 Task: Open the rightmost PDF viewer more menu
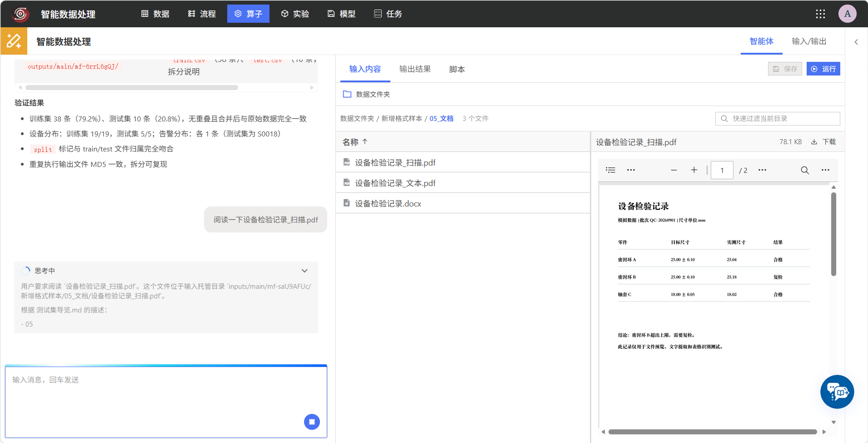coord(825,170)
